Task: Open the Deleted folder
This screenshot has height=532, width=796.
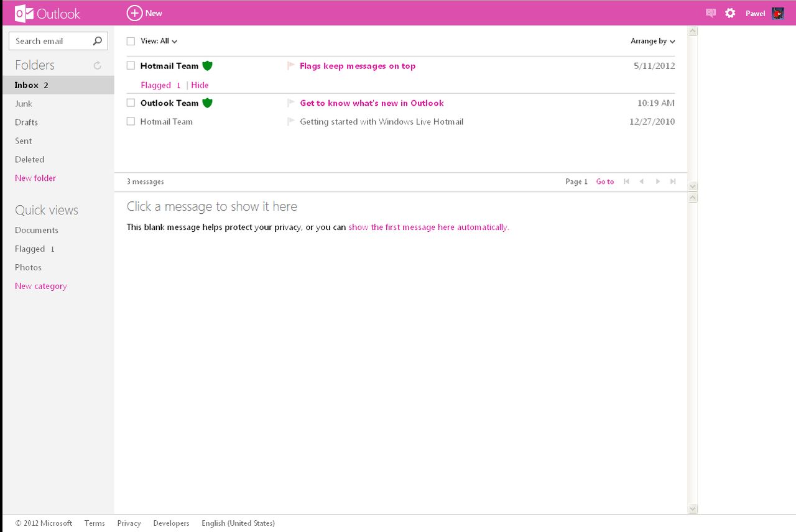Action: coord(29,160)
